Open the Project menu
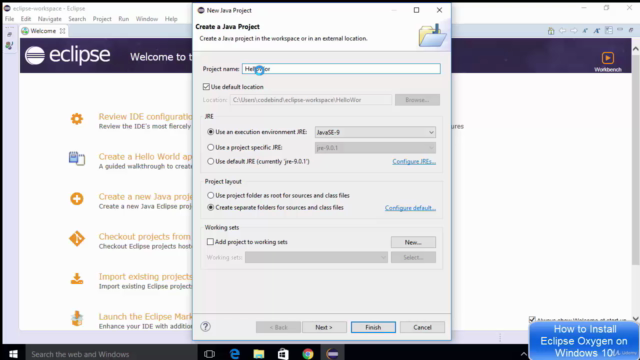 click(102, 19)
